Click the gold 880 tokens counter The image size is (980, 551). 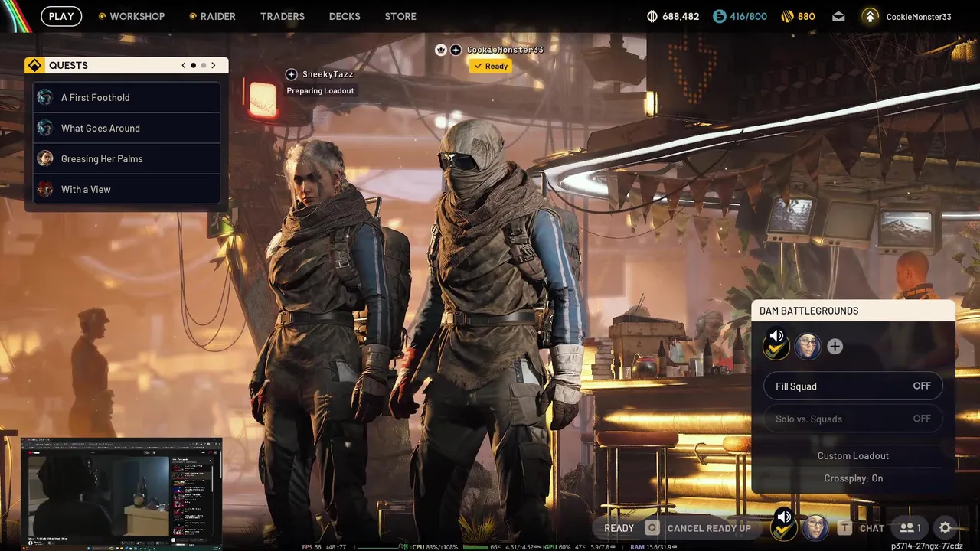798,16
